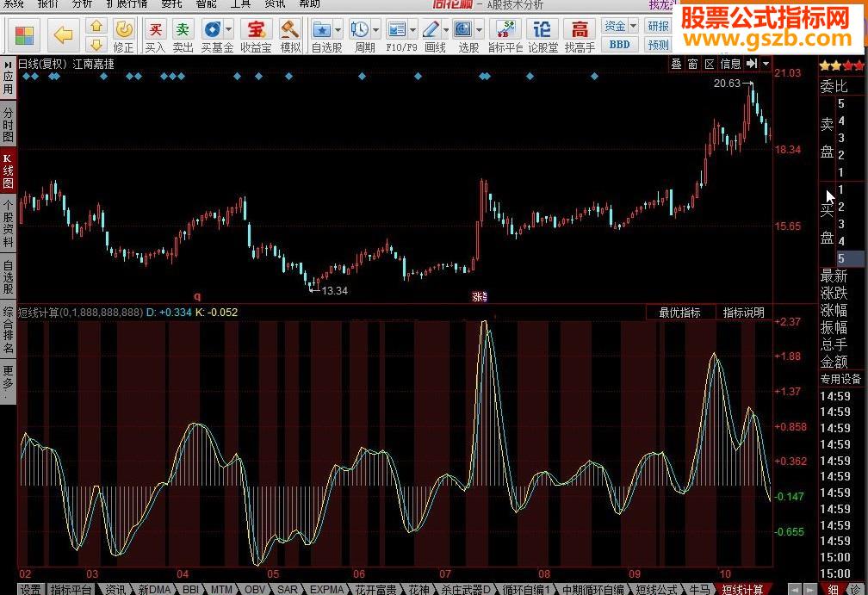This screenshot has width=868, height=595.
Task: Expand the 画线 dropdown arrow
Action: click(x=446, y=29)
